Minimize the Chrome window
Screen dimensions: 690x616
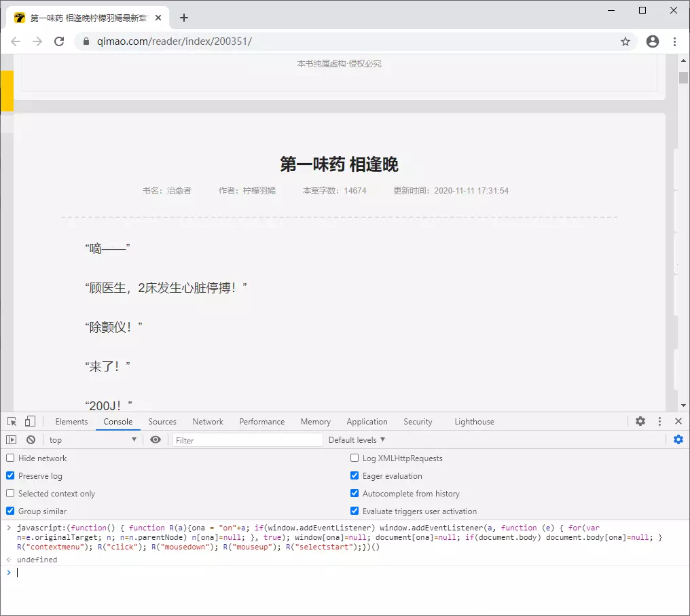click(x=611, y=10)
